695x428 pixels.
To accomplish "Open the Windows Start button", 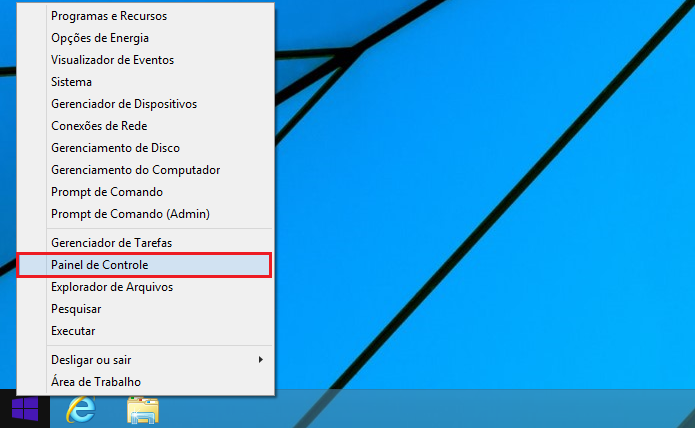I will point(25,409).
